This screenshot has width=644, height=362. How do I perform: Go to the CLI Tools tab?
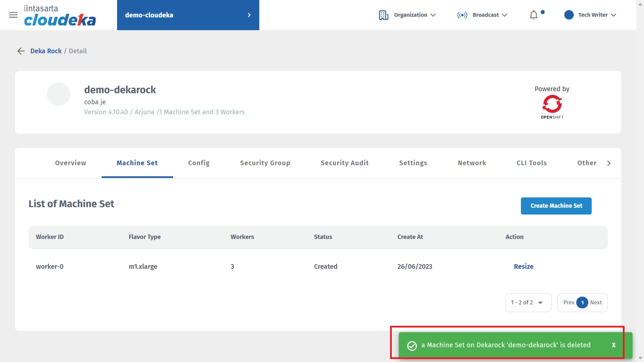tap(532, 163)
